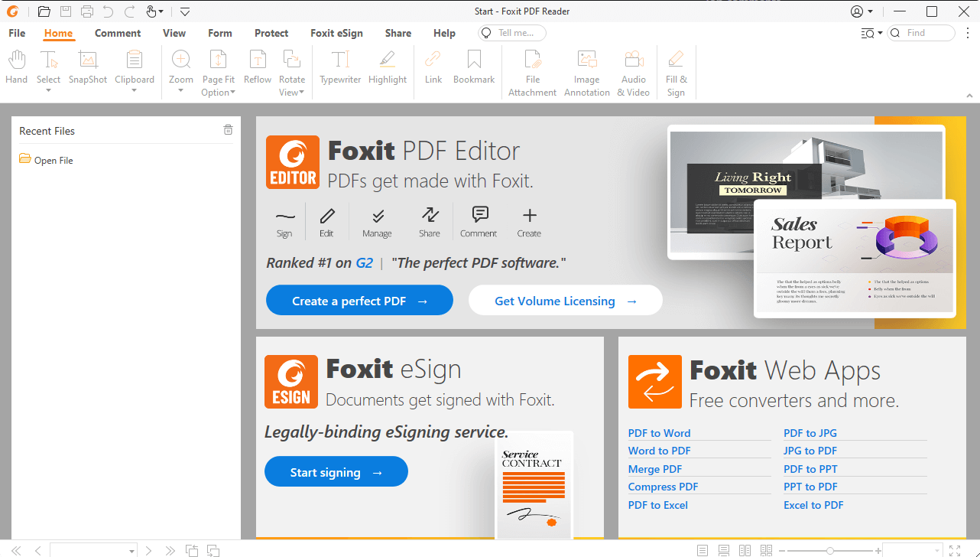Open the PDF to Word link

(659, 433)
